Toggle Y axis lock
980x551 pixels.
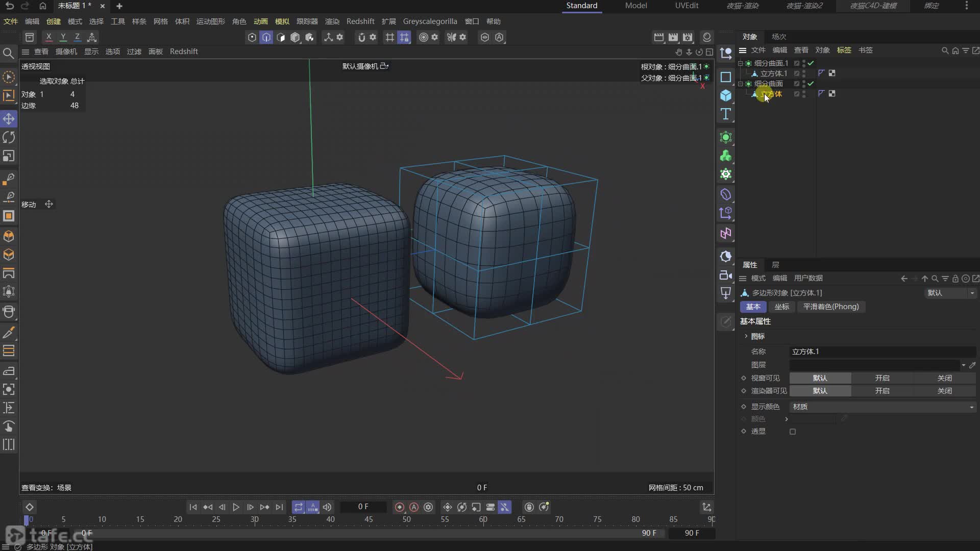pos(63,37)
